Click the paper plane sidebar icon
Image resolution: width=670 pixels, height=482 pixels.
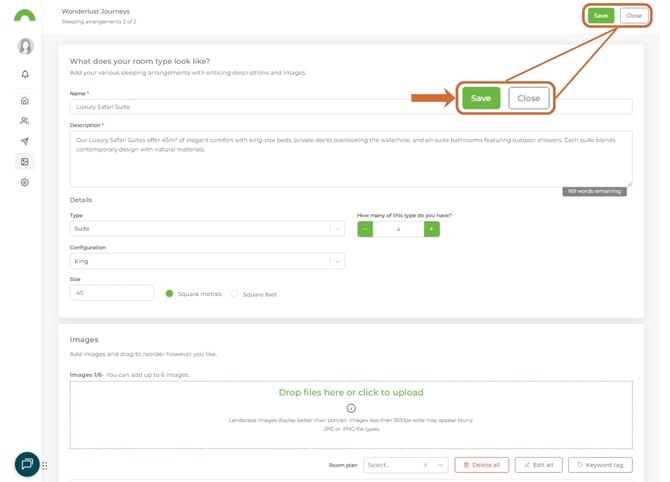tap(25, 142)
